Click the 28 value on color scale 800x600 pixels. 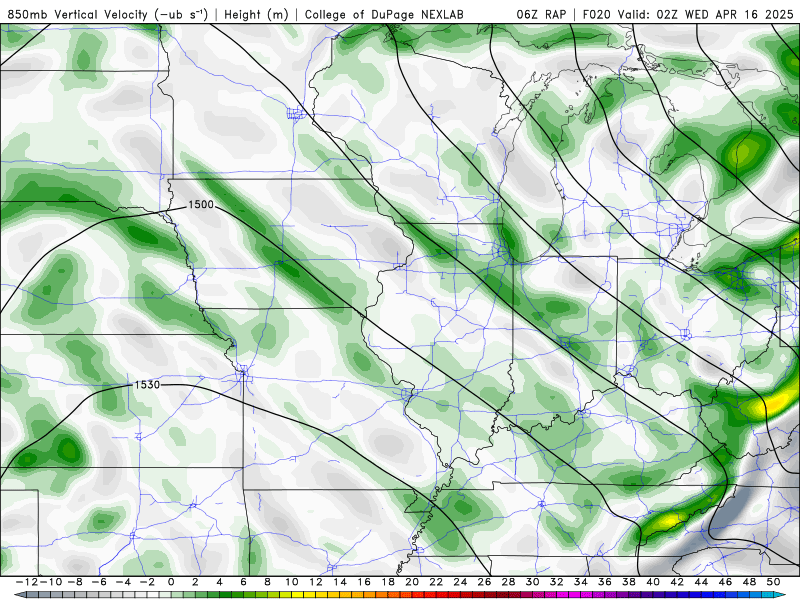pos(508,582)
